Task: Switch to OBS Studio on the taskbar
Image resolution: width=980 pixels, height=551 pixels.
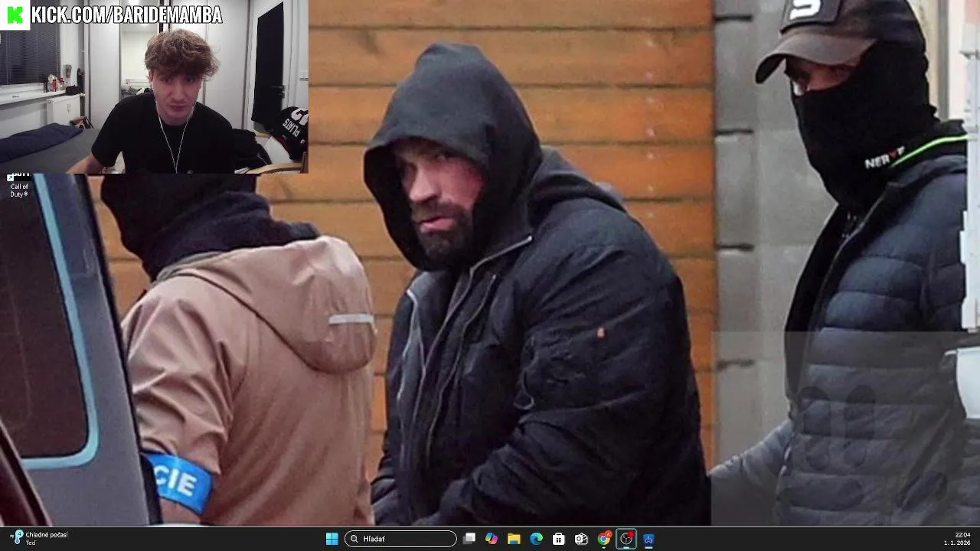Action: 626,539
